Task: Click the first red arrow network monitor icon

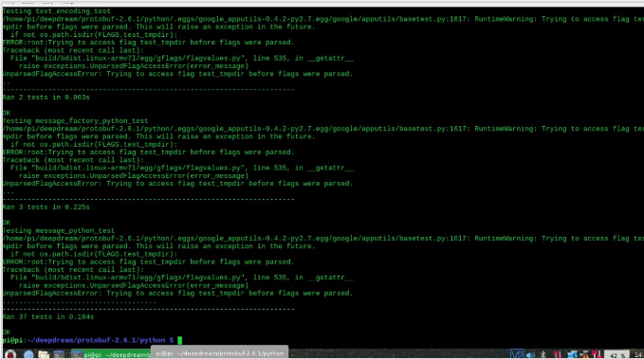Action: point(558,354)
